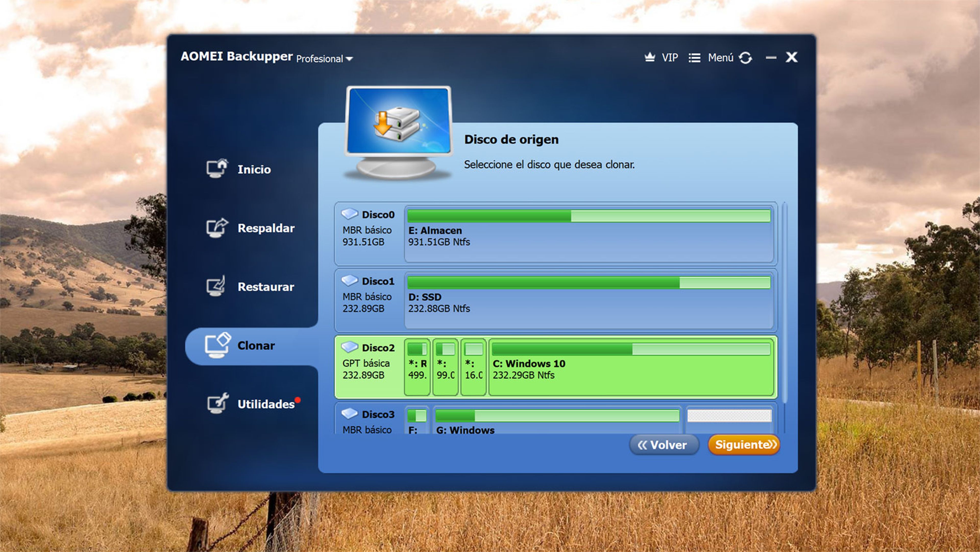Click the C: Windows 10 partition
The width and height of the screenshot is (980, 552).
(631, 367)
